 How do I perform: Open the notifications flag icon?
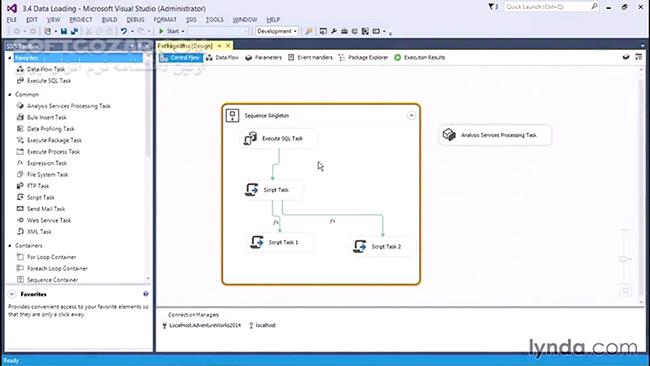click(492, 7)
